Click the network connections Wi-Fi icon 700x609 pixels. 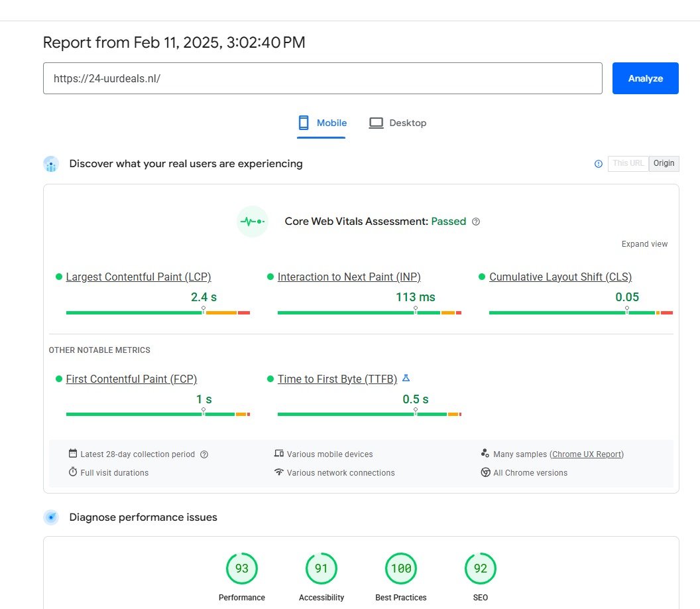pyautogui.click(x=280, y=472)
